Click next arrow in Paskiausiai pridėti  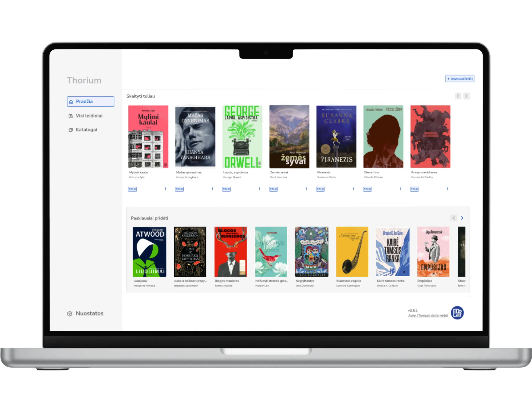462,218
